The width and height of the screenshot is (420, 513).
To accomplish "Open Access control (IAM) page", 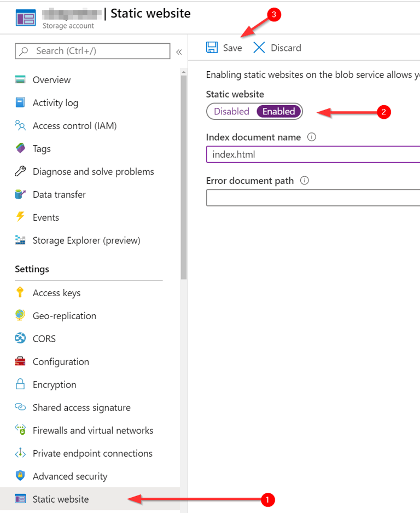I will (x=74, y=126).
